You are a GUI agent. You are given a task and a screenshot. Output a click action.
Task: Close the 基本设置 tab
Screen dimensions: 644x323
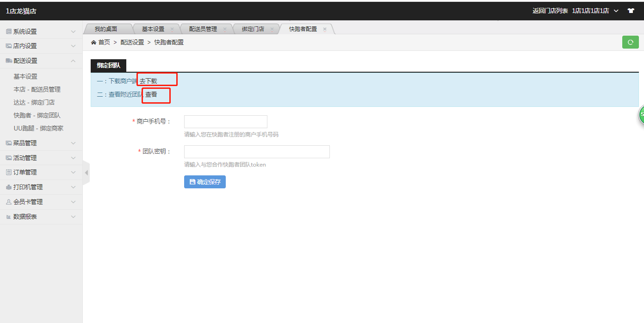click(x=172, y=29)
